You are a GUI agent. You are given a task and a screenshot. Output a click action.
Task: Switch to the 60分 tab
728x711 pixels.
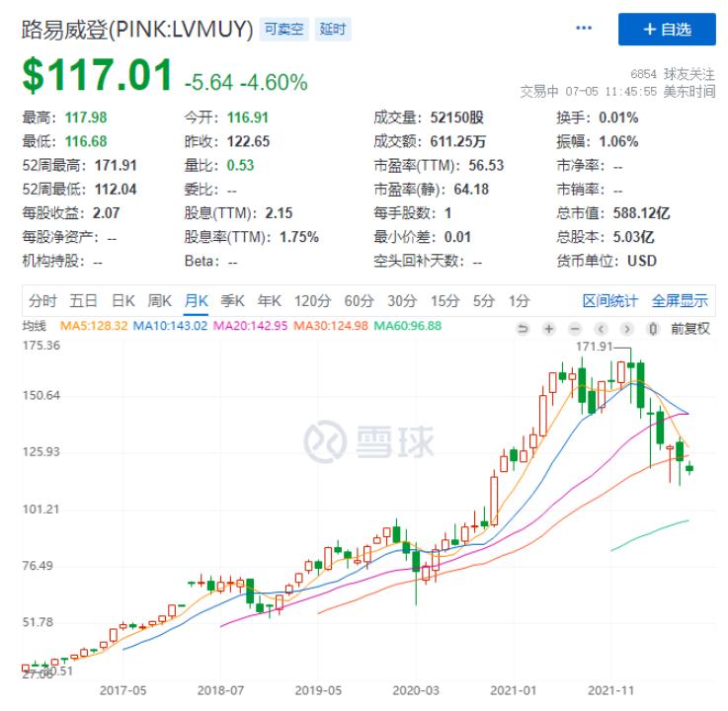(x=359, y=301)
